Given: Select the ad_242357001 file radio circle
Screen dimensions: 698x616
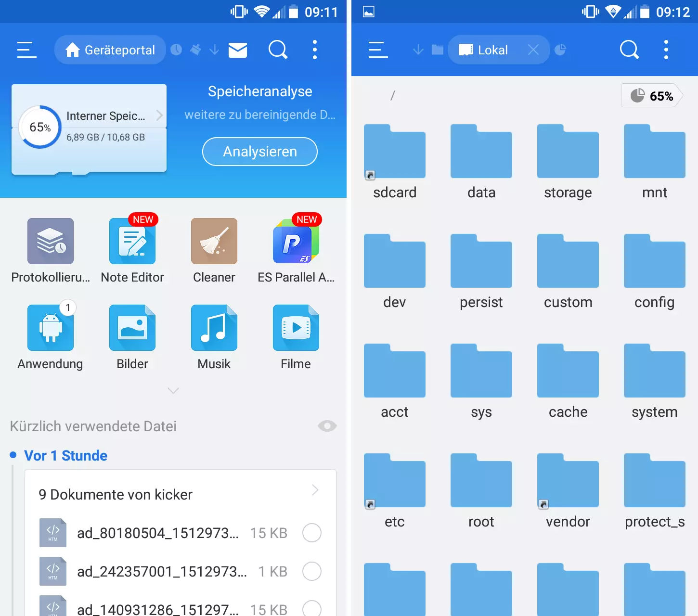Looking at the screenshot, I should tap(311, 571).
